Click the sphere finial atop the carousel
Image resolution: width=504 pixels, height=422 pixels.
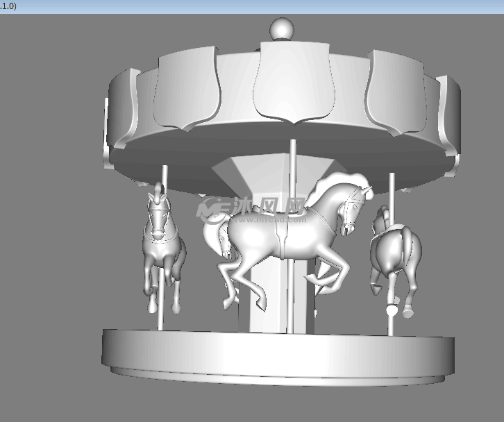pyautogui.click(x=281, y=30)
